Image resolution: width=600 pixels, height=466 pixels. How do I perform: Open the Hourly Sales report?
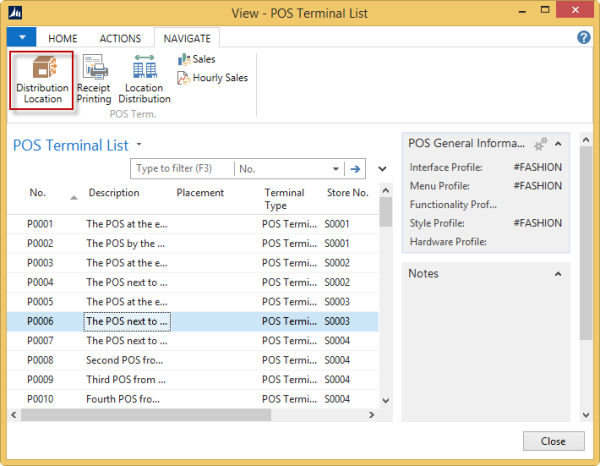coord(212,78)
